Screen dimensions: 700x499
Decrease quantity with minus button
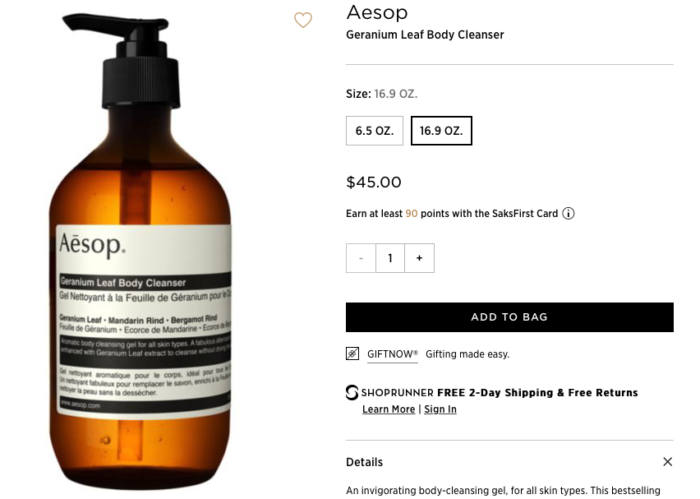(x=361, y=258)
